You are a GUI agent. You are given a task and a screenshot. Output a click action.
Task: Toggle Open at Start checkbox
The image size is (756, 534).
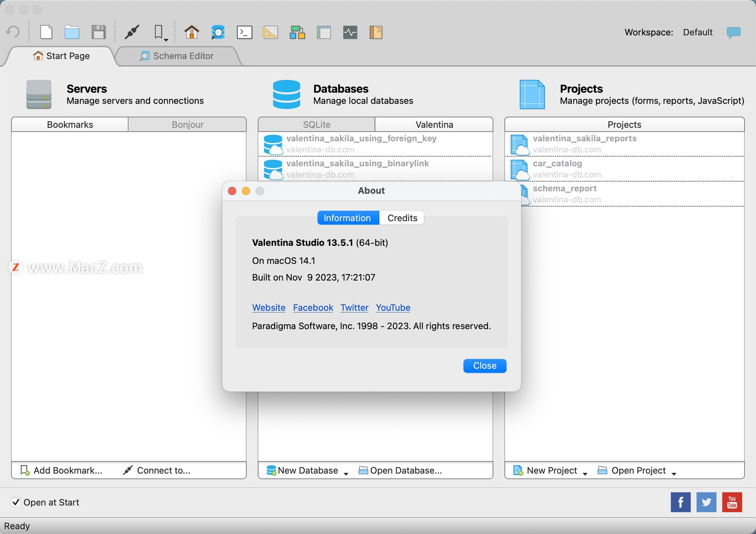point(16,502)
